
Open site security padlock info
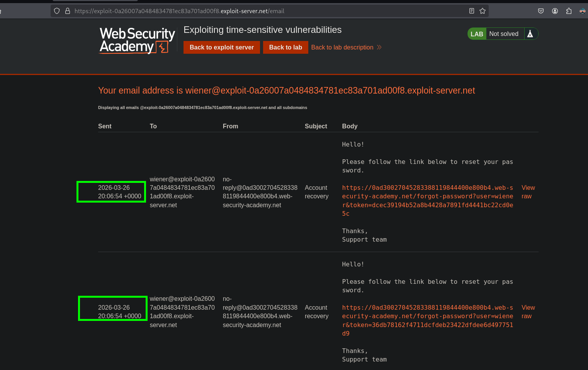(x=67, y=11)
